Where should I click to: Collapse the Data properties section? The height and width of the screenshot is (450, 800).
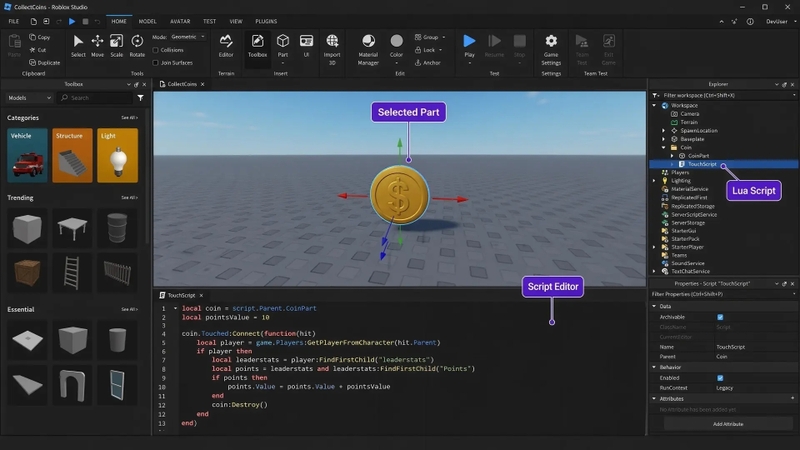click(654, 306)
